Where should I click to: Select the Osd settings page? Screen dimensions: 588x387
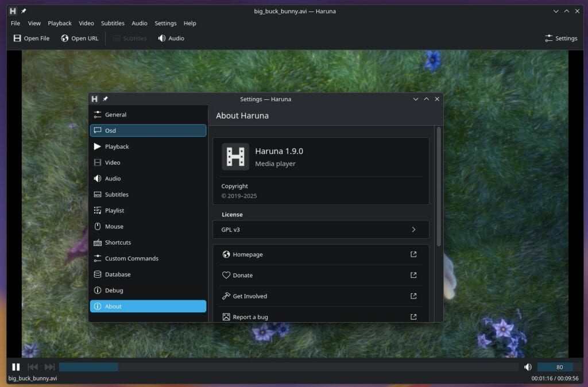148,130
